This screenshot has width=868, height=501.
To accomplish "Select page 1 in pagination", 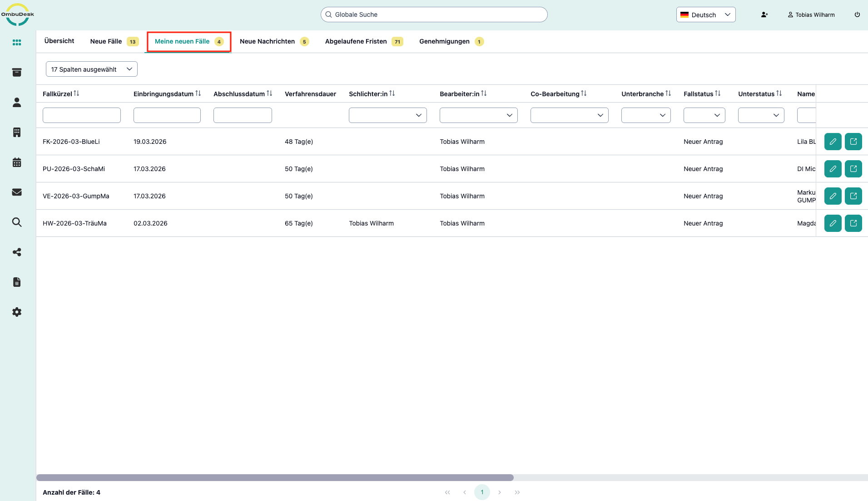I will tap(482, 492).
